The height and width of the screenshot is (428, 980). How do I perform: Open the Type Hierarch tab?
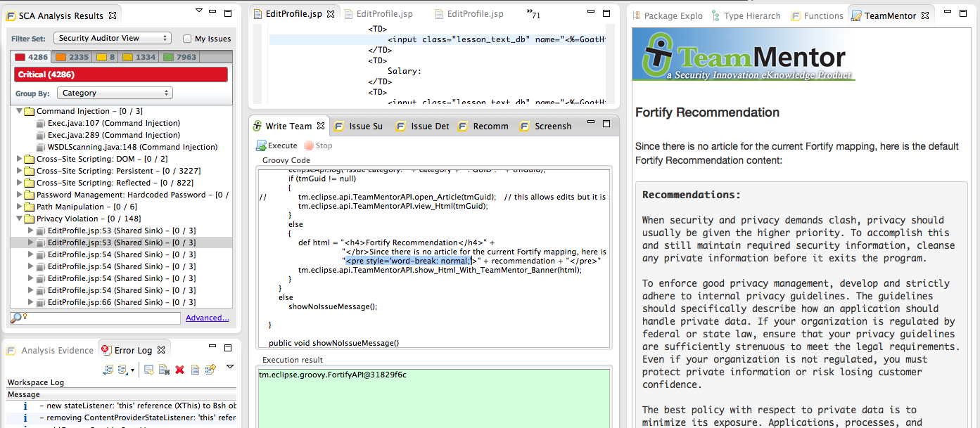[x=746, y=15]
